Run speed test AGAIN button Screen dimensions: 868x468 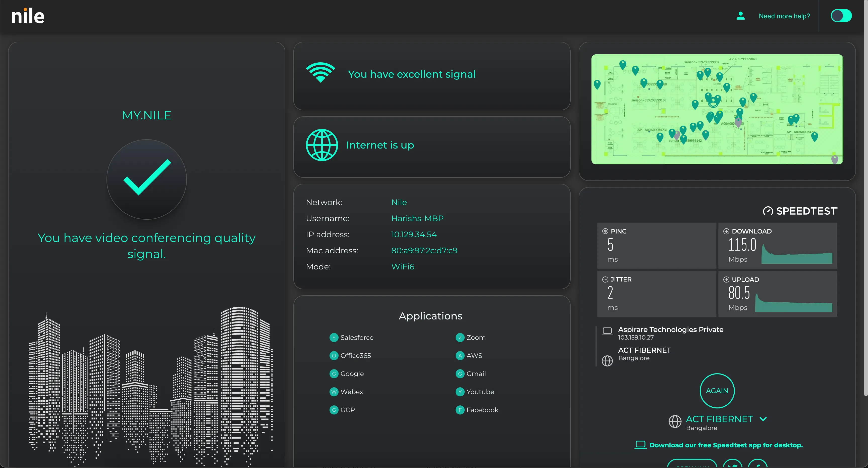717,391
